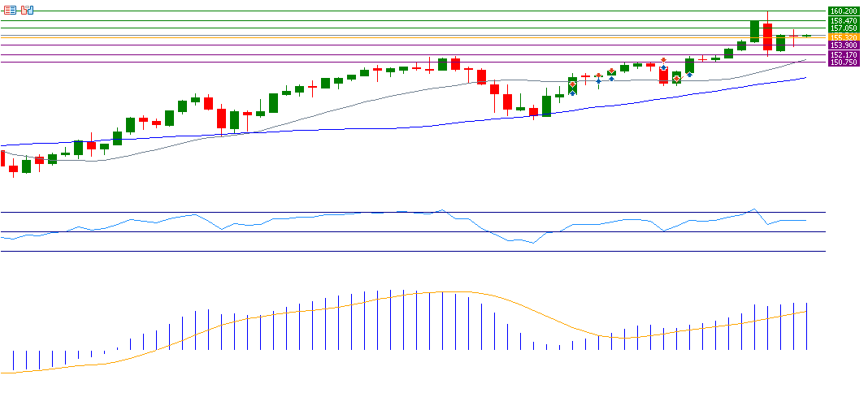Click the 157.050 price level label
This screenshot has height=397, width=868.
(x=844, y=28)
